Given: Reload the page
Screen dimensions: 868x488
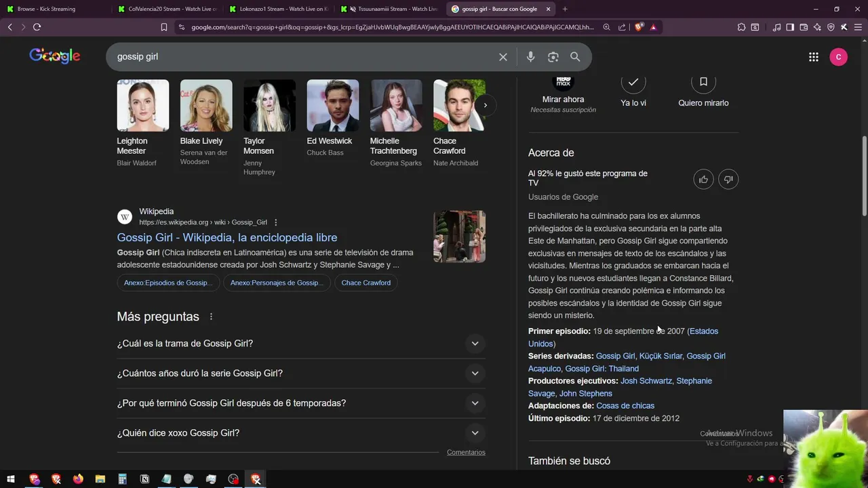Looking at the screenshot, I should coord(37,27).
